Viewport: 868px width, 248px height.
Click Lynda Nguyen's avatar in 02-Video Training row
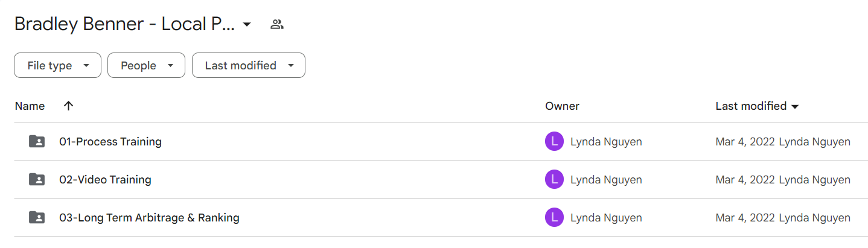pyautogui.click(x=554, y=179)
